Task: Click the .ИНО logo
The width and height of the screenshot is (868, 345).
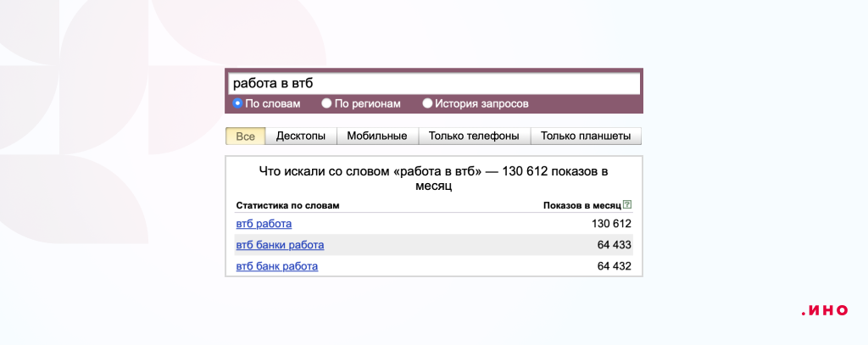Action: click(824, 310)
